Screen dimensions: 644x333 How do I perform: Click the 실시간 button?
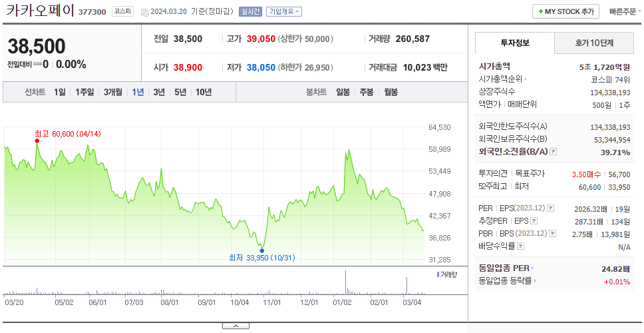coord(250,11)
